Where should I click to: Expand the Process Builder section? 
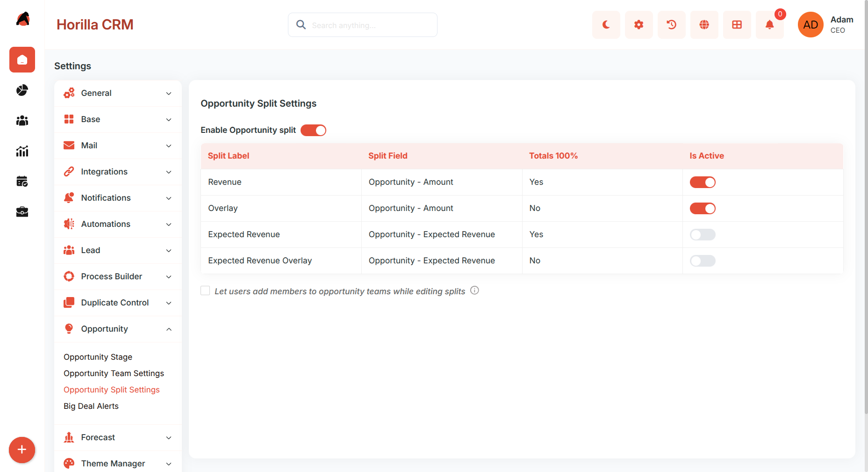coord(118,276)
